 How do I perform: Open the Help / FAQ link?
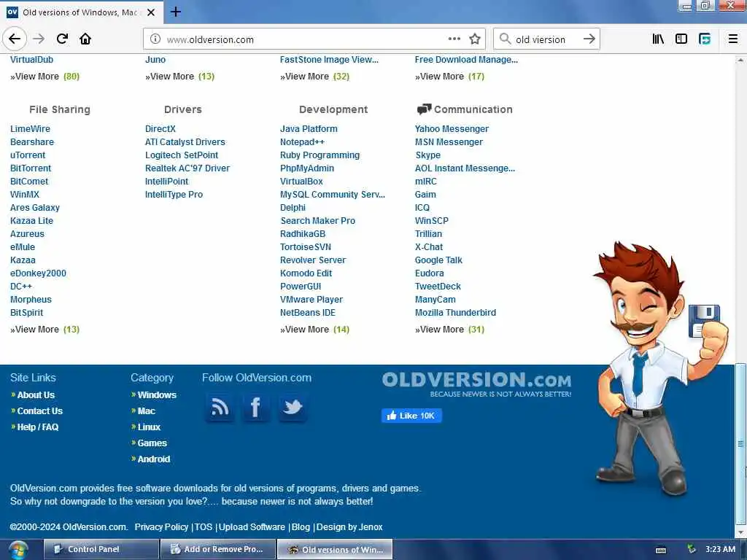(38, 427)
